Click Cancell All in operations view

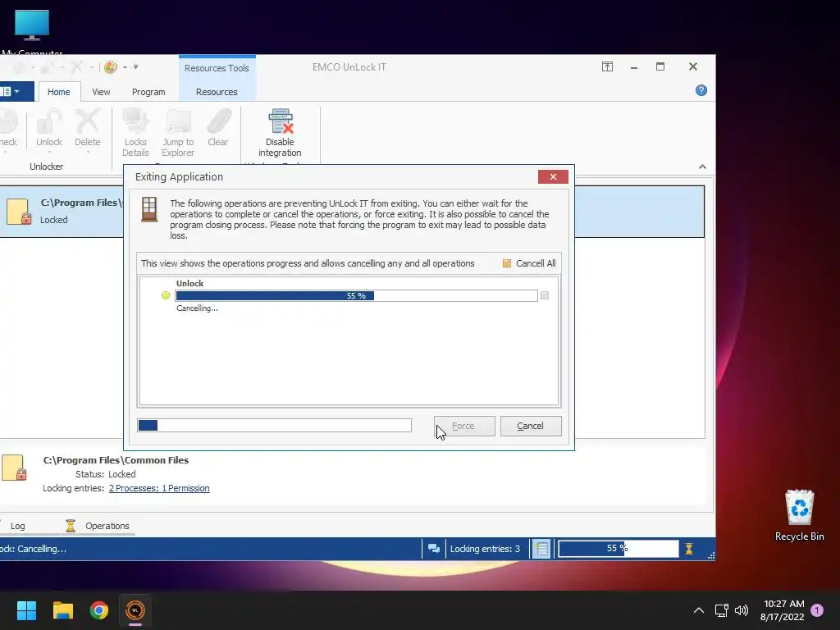pos(529,263)
